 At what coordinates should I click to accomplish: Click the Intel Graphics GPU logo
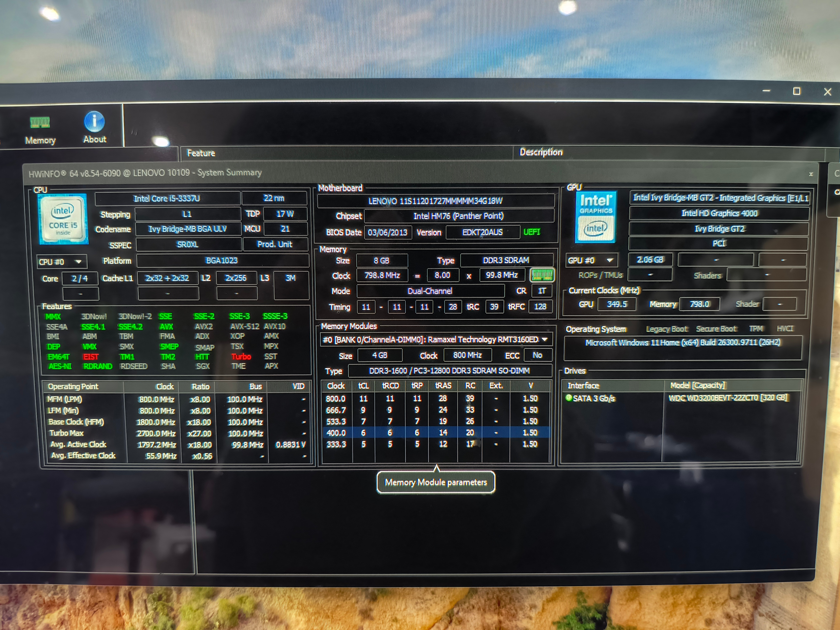(x=595, y=217)
